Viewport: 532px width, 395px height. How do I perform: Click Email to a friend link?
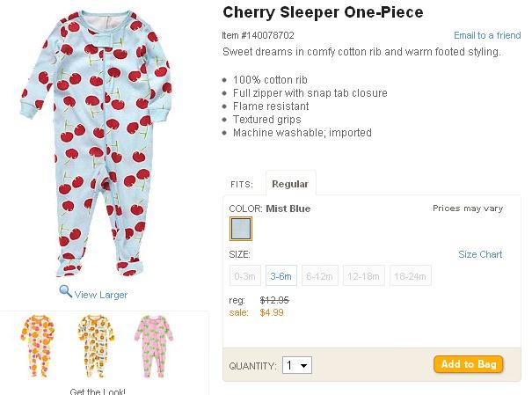click(x=487, y=35)
